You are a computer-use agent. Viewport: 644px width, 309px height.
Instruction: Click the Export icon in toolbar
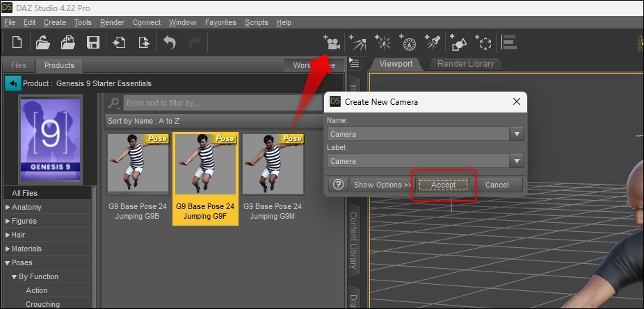[144, 42]
